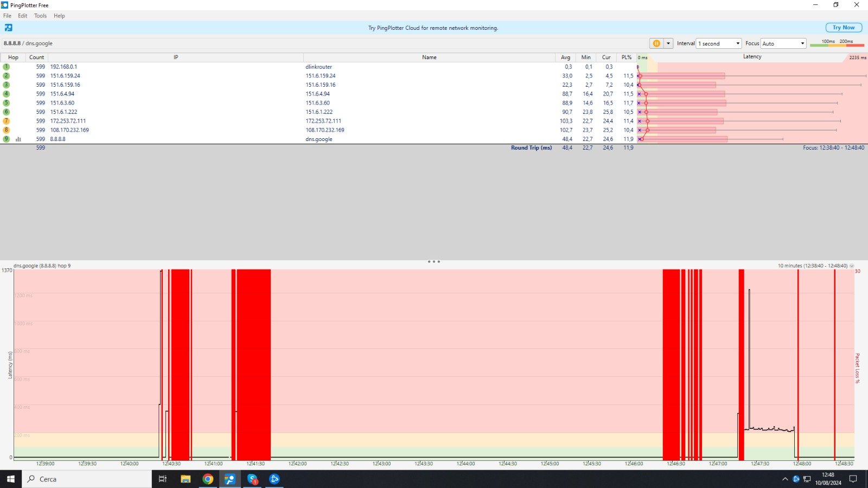
Task: Open the Tools menu
Action: tap(40, 16)
